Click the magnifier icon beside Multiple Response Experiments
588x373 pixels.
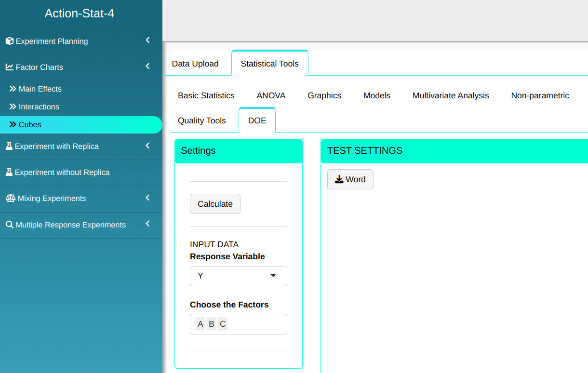point(10,225)
